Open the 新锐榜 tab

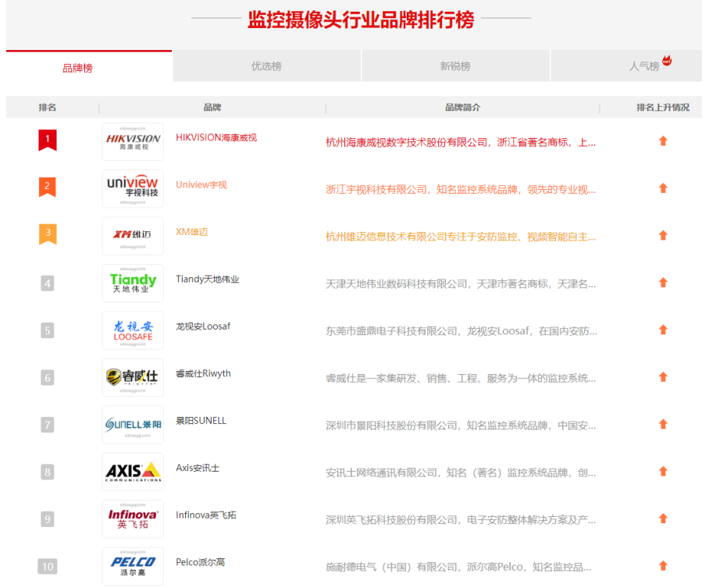click(455, 66)
